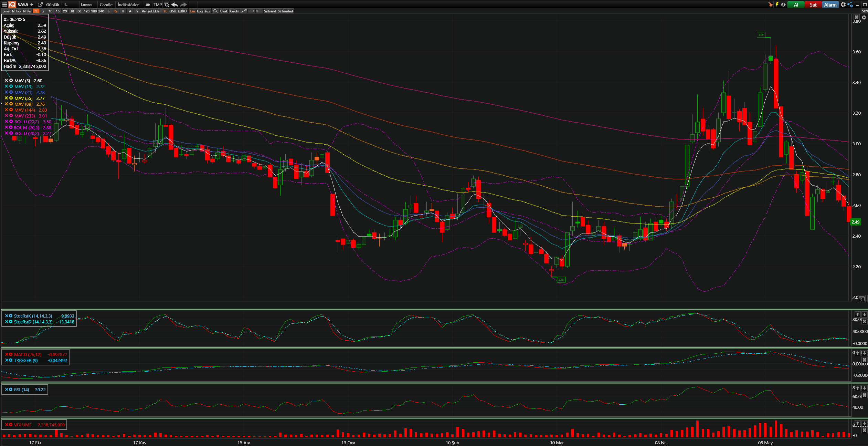Click the crosshair grid icon near price axis
Image resolution: width=868 pixels, height=446 pixels.
tap(857, 17)
